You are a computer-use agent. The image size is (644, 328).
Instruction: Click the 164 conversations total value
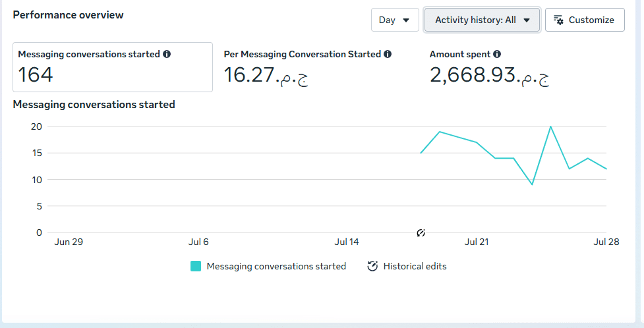(x=36, y=74)
